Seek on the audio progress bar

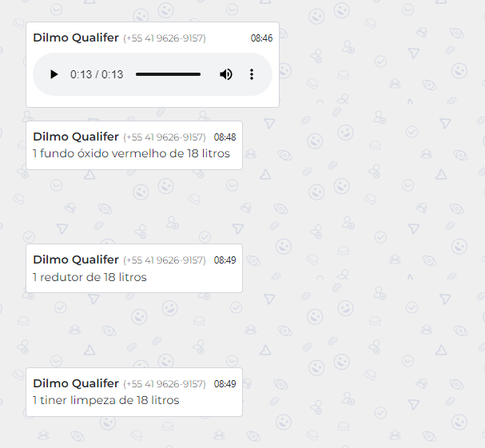[x=168, y=74]
